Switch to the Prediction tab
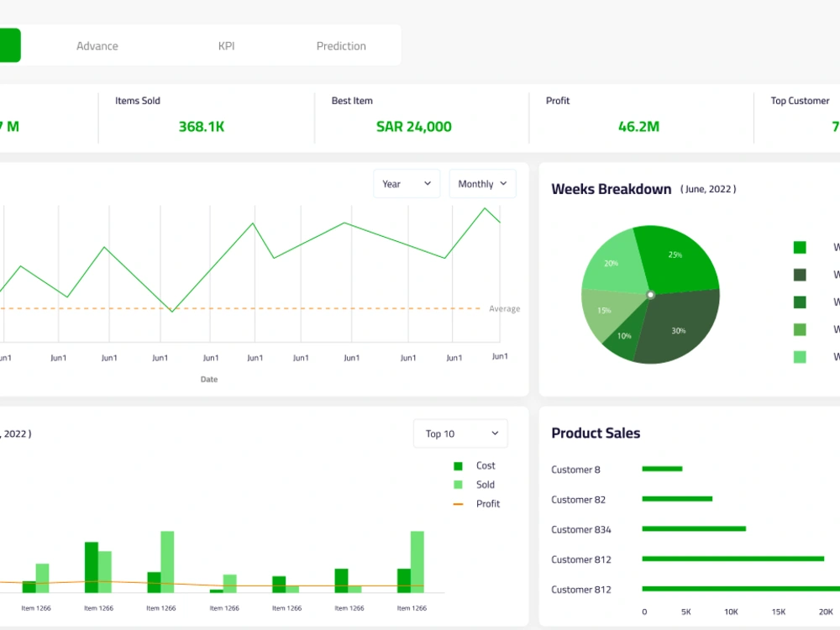The image size is (840, 630). 341,46
